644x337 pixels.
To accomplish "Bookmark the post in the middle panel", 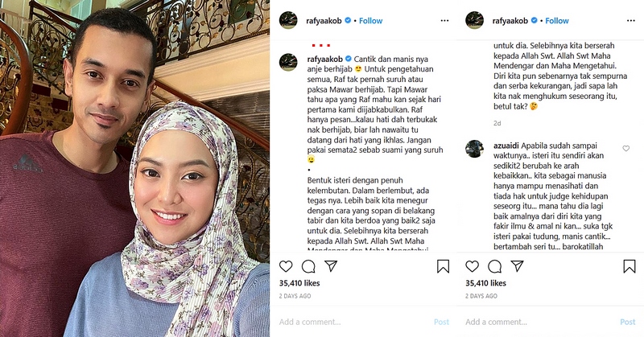I will (443, 266).
